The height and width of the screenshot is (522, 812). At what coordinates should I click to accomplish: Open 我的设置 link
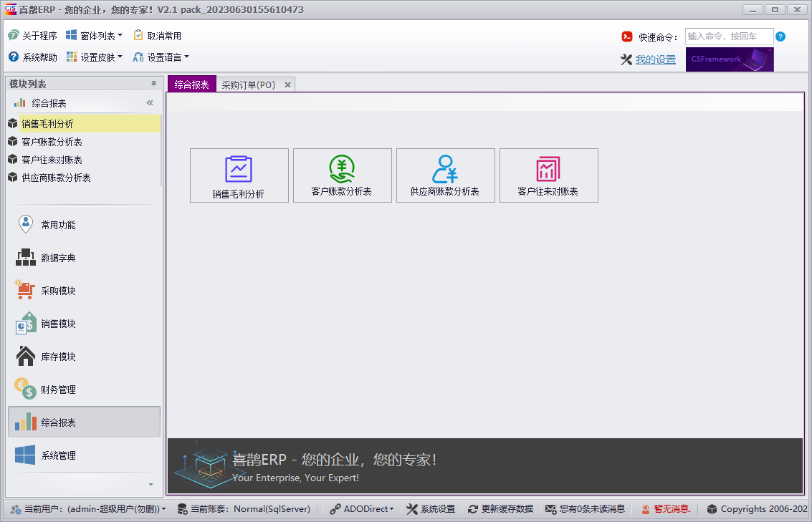tap(656, 59)
